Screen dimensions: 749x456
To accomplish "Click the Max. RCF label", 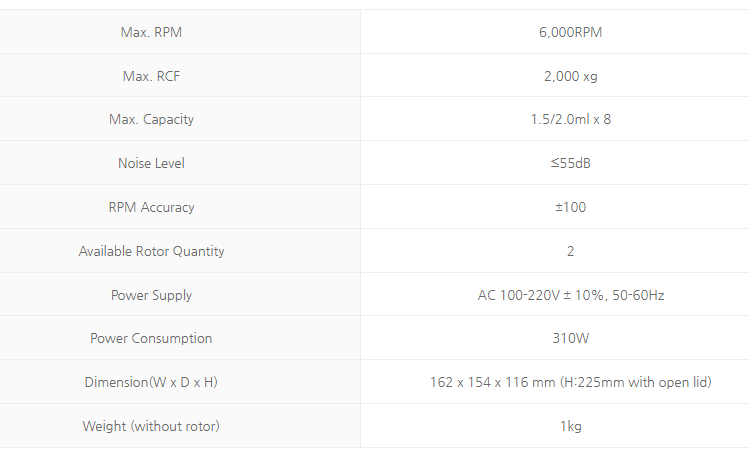I will [151, 76].
